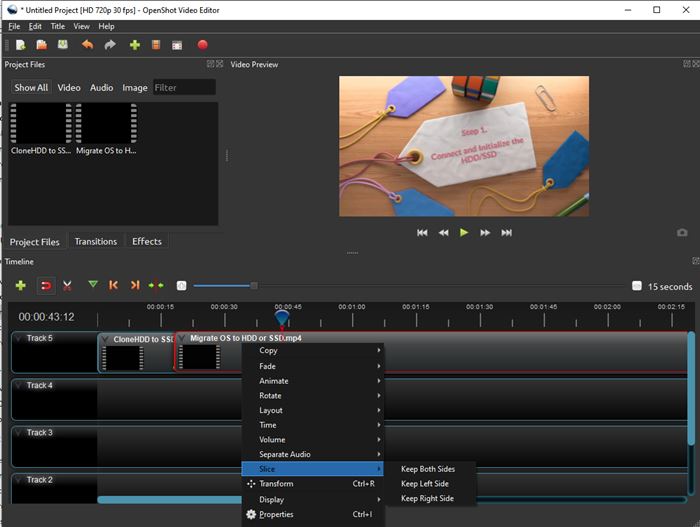Image resolution: width=700 pixels, height=527 pixels.
Task: Open the Track 5 dropdown arrow
Action: pos(19,338)
